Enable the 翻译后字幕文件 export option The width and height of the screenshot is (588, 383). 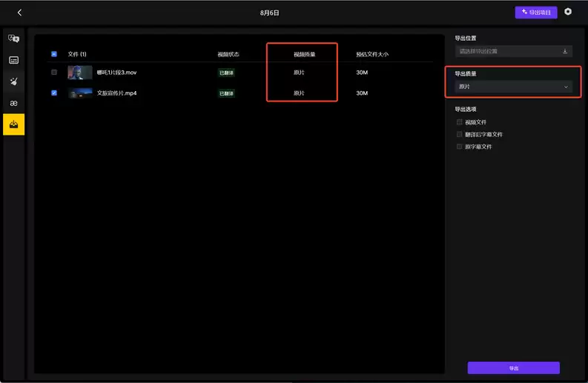459,134
